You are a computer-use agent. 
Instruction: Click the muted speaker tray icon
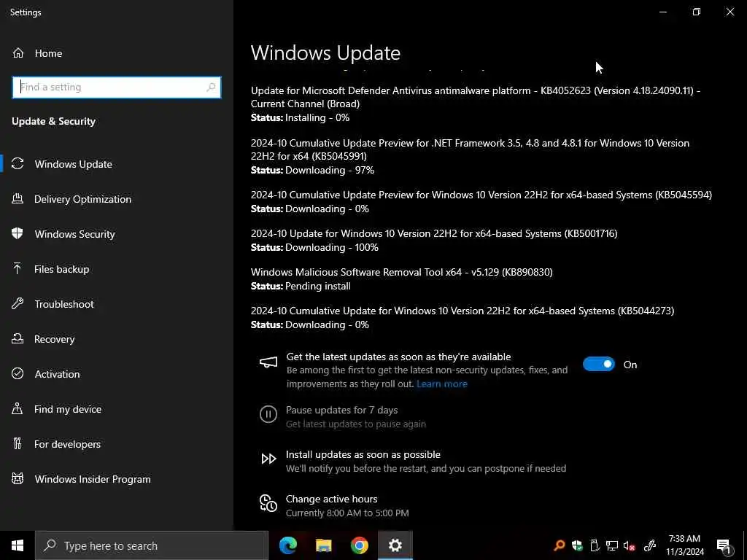629,545
